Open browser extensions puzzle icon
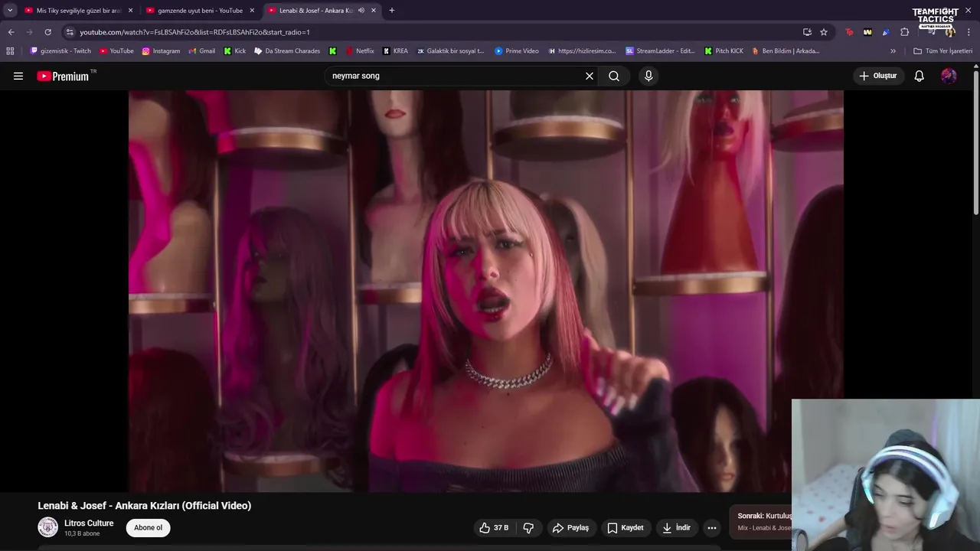The image size is (980, 551). pyautogui.click(x=904, y=32)
